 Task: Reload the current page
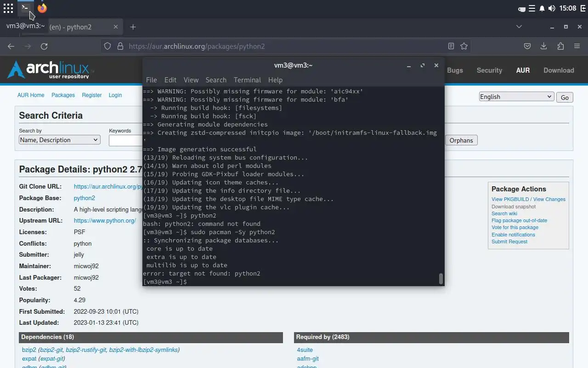(44, 46)
